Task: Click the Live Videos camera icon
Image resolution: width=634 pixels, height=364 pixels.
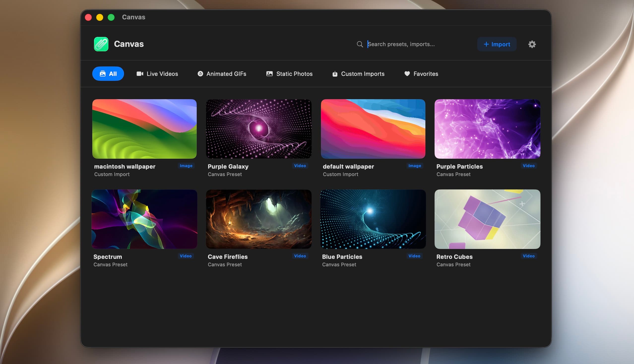Action: (x=140, y=74)
